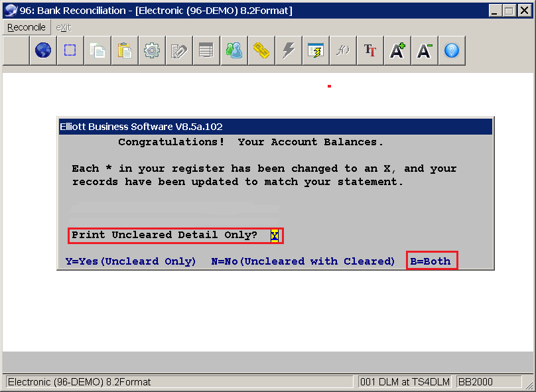The image size is (536, 392).
Task: Open settings with the gear icon
Action: coord(152,50)
